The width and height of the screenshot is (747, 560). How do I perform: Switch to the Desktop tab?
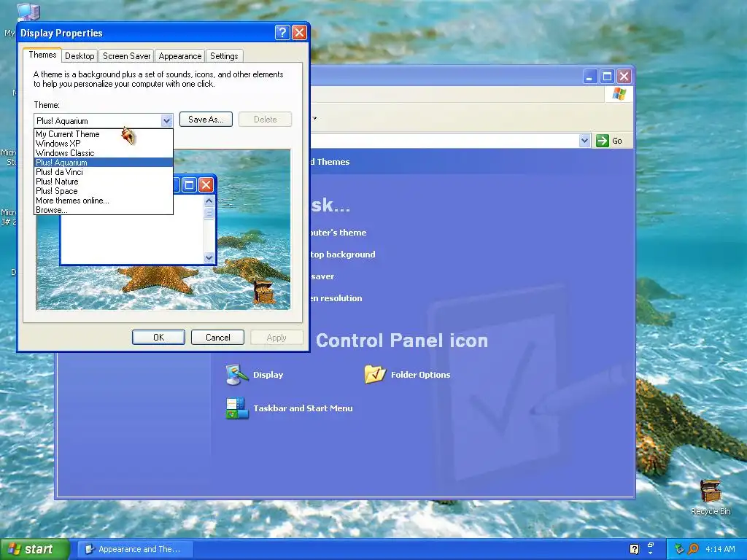pos(80,55)
